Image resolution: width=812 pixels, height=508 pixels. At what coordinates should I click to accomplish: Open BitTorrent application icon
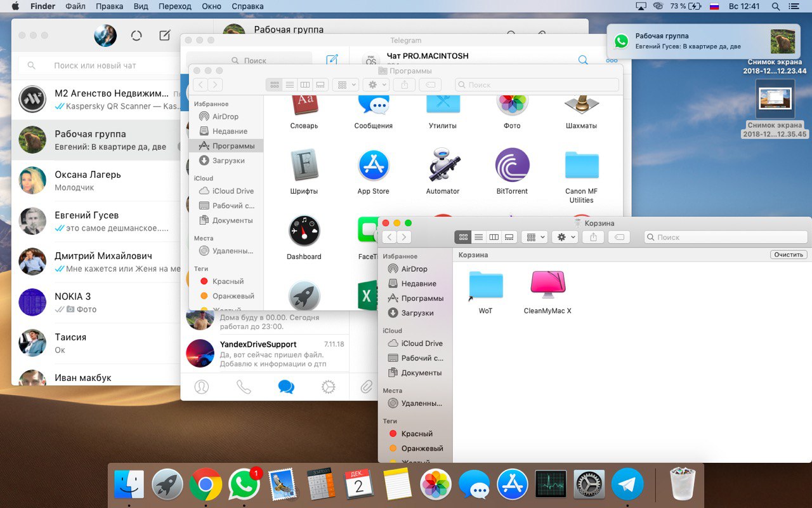(x=512, y=165)
